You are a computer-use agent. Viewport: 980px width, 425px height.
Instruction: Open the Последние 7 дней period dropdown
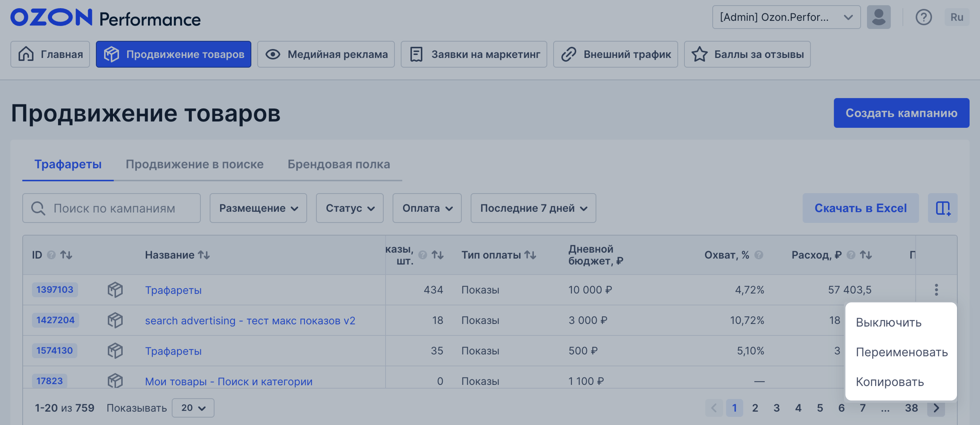[533, 208]
